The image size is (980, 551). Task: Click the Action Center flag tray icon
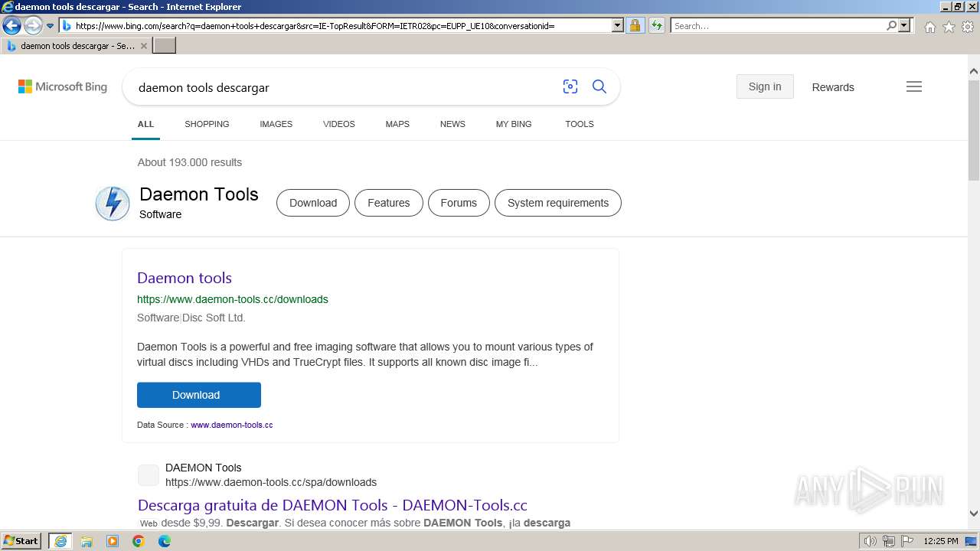point(907,541)
